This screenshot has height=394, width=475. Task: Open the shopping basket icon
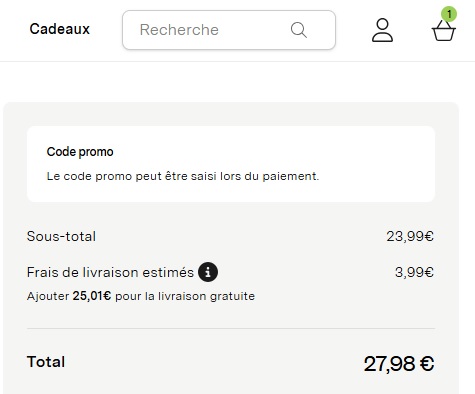click(444, 31)
